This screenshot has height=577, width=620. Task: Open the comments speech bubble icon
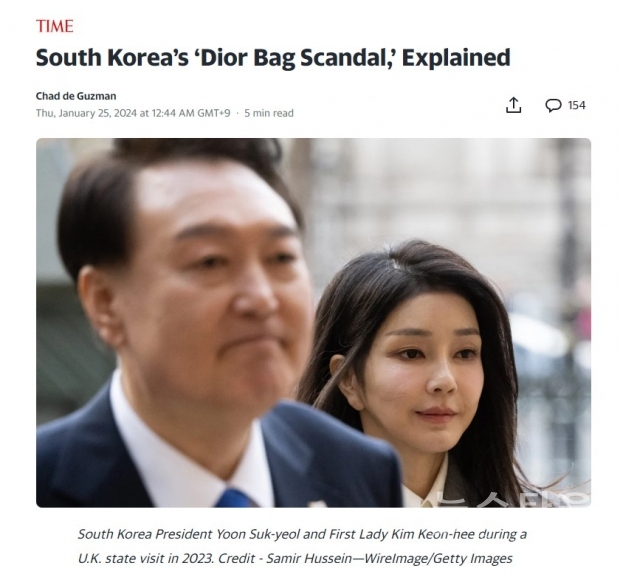553,105
